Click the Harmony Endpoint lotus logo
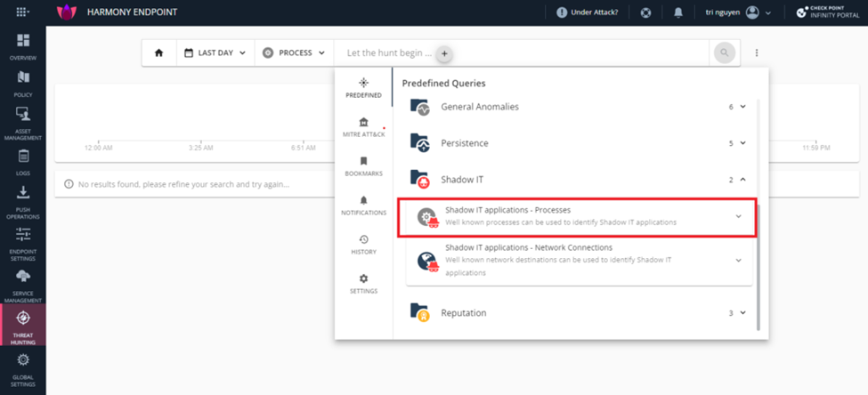This screenshot has width=868, height=395. (x=67, y=12)
